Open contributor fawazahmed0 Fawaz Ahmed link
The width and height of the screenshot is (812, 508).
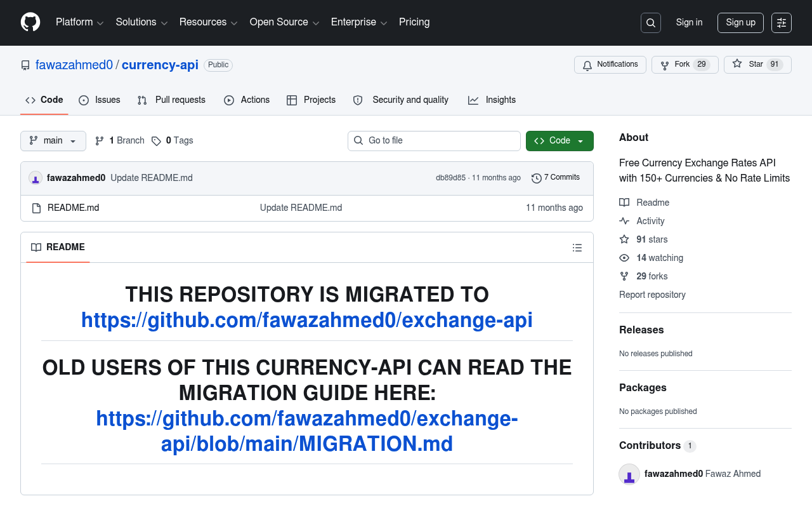[x=703, y=474]
